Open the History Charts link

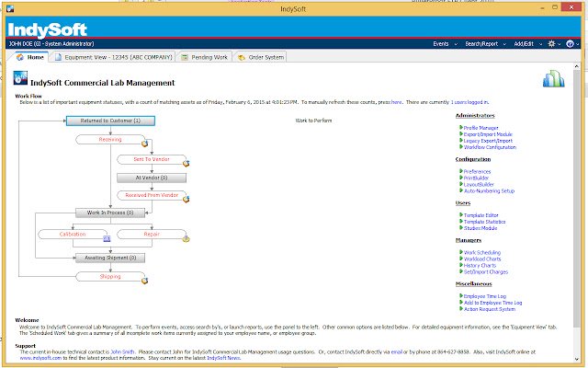(x=480, y=266)
